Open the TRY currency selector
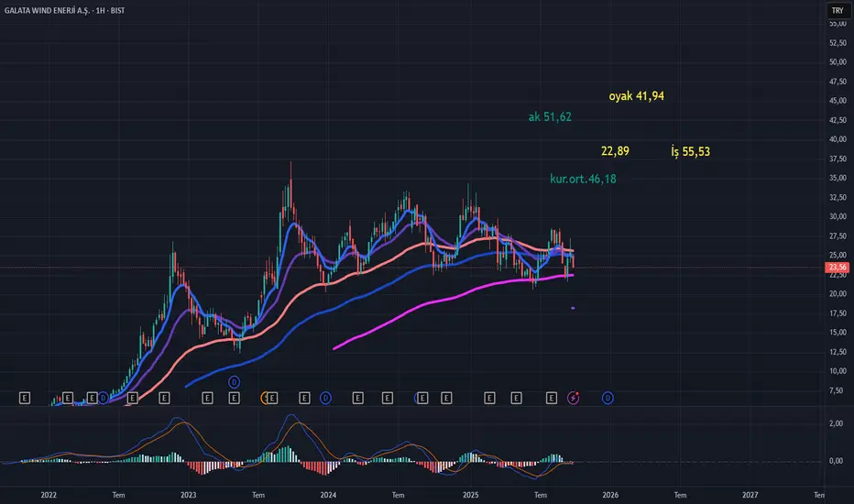Image resolution: width=854 pixels, height=504 pixels. pos(838,10)
